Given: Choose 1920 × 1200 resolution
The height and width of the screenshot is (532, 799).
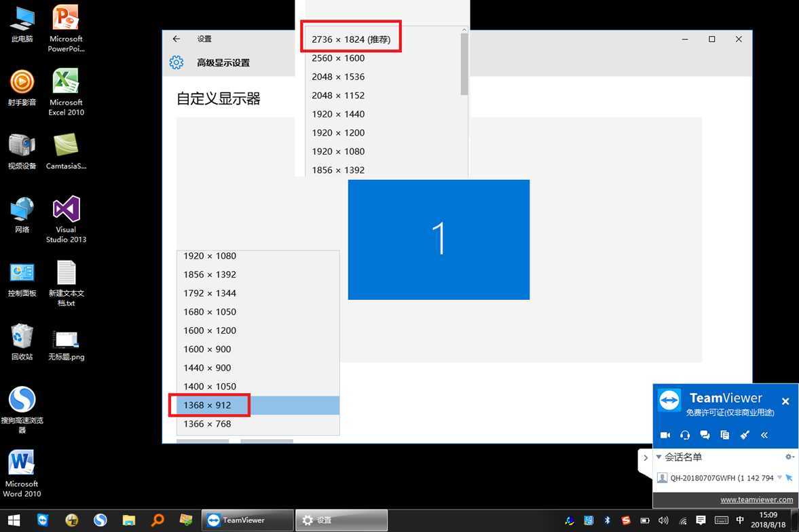Looking at the screenshot, I should pyautogui.click(x=338, y=133).
